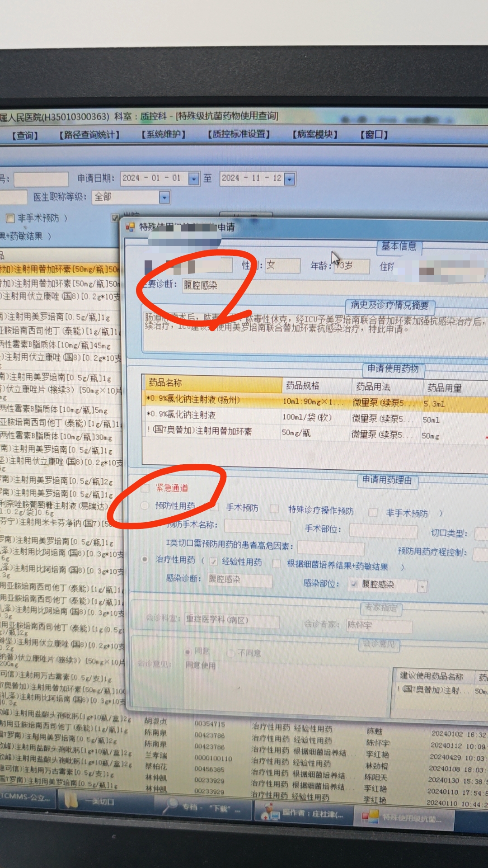This screenshot has width=488, height=868.
Task: Open the 【路径查询统计】 menu
Action: pos(89,135)
